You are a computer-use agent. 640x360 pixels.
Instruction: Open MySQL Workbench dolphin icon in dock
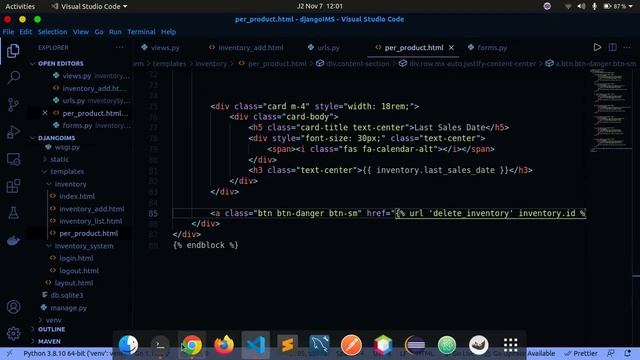(x=319, y=345)
